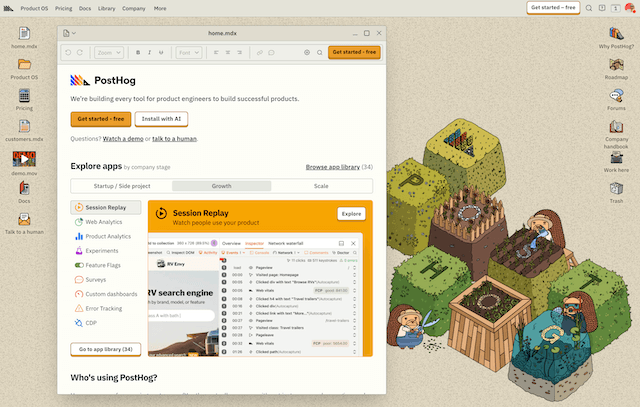Open the Network dropdown in replay inspector
Image resolution: width=640 pixels, height=407 pixels.
pyautogui.click(x=286, y=253)
